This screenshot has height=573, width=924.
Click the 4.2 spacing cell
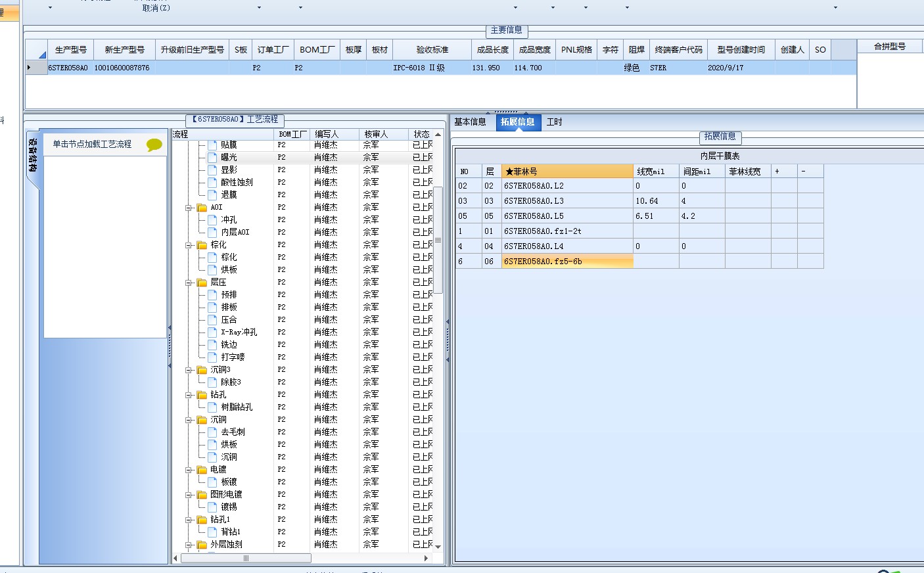[x=703, y=216]
